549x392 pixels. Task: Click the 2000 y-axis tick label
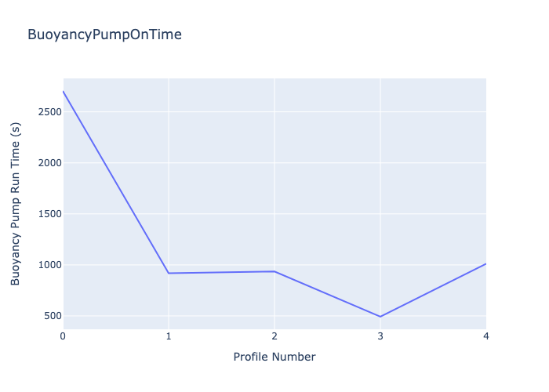click(x=49, y=163)
